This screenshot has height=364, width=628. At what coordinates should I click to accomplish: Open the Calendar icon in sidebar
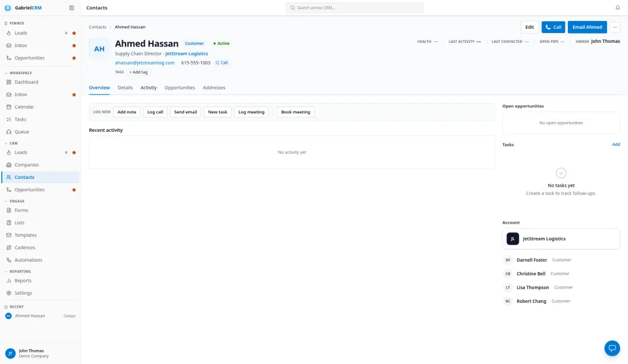tap(9, 107)
